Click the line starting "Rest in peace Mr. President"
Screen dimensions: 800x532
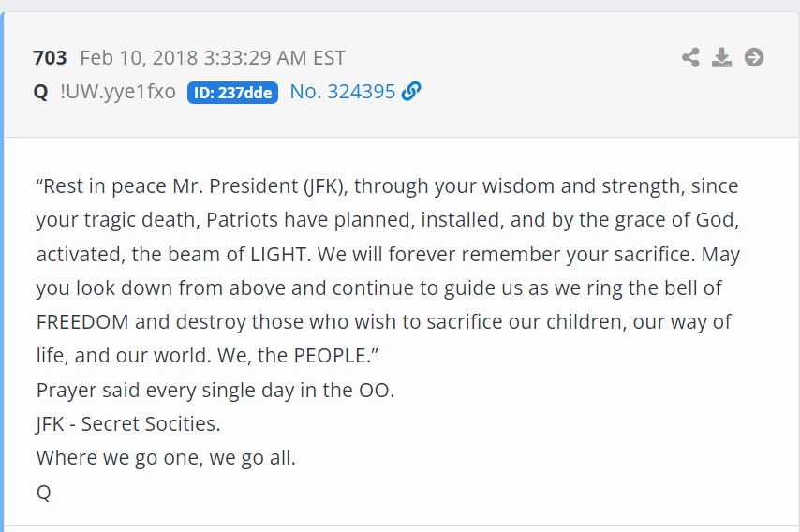[x=387, y=186]
